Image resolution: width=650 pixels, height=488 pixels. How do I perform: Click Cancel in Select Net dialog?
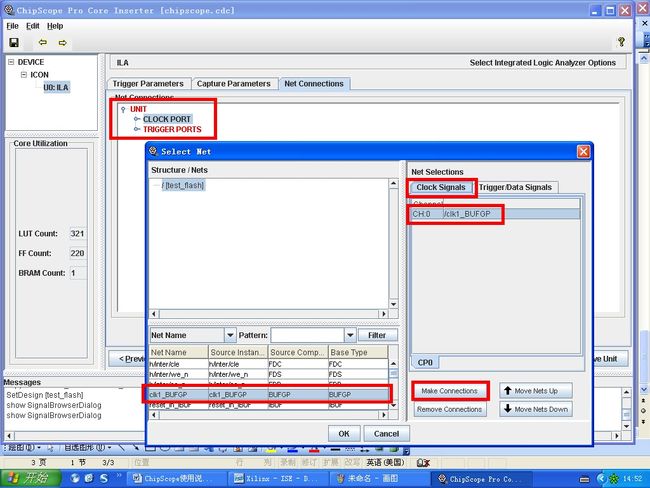386,434
